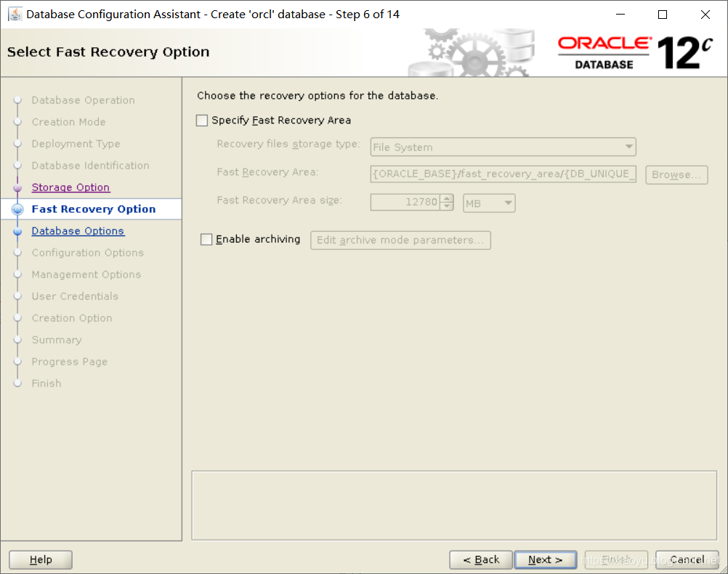Image resolution: width=728 pixels, height=574 pixels.
Task: Open the MB size unit dropdown
Action: point(489,203)
